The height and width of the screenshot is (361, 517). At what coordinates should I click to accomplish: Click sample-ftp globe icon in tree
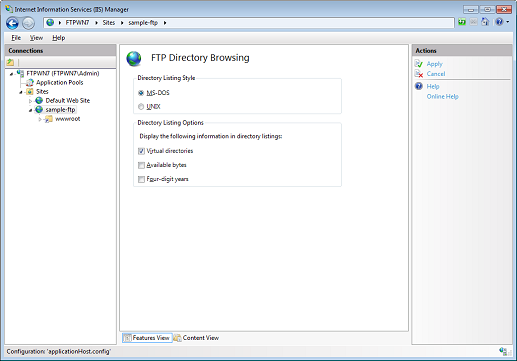point(39,109)
